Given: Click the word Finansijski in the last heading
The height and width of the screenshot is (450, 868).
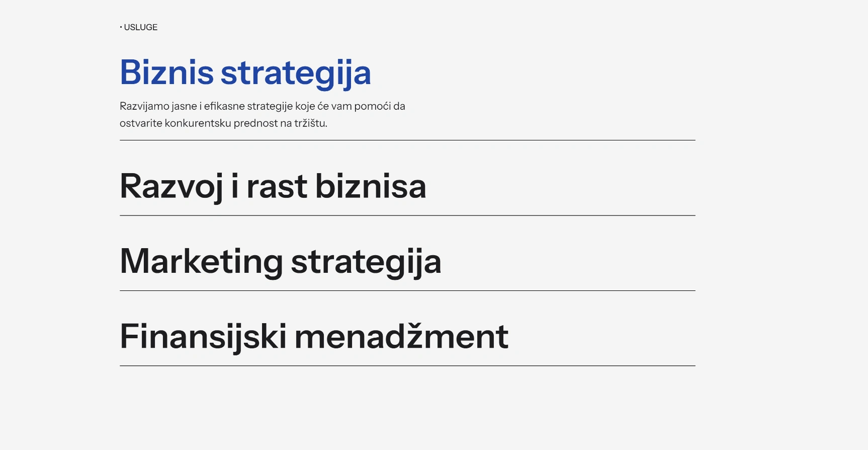Looking at the screenshot, I should click(203, 336).
